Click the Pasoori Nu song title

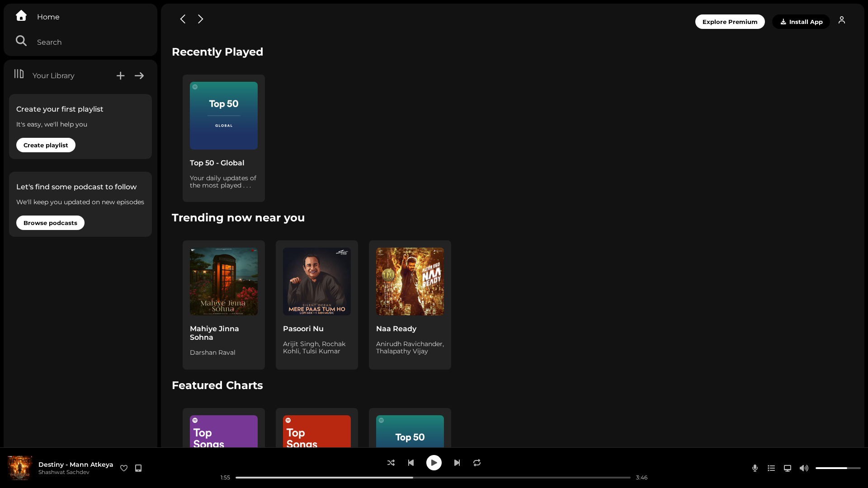pos(303,328)
